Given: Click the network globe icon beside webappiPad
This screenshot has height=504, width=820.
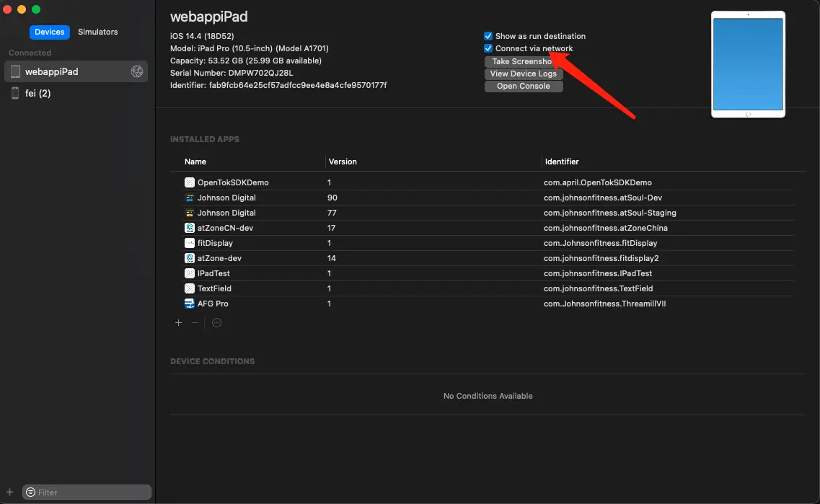Looking at the screenshot, I should tap(137, 71).
